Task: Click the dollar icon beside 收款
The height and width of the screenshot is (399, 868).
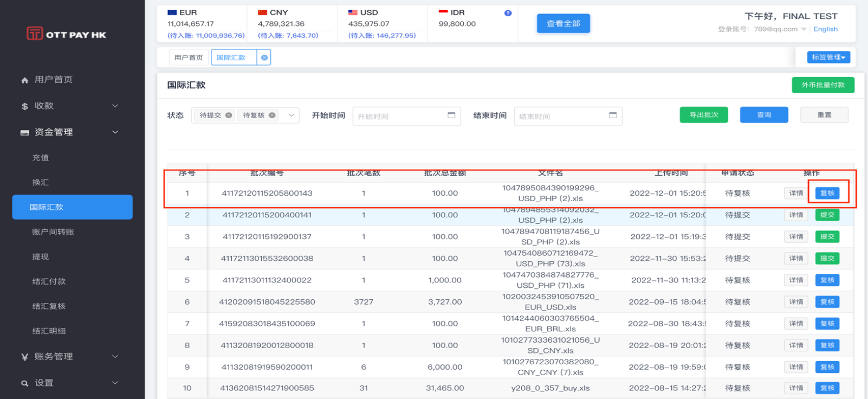Action: point(24,106)
